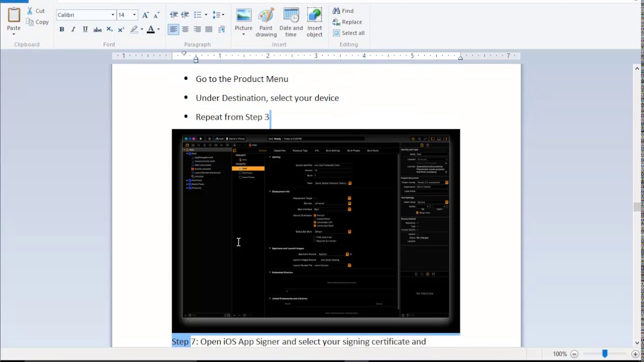Click the first line indent ruler marker
The height and width of the screenshot is (362, 644).
184,54
